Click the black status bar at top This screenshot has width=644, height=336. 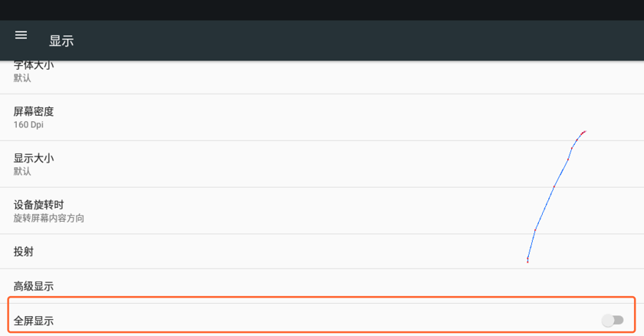pyautogui.click(x=322, y=10)
